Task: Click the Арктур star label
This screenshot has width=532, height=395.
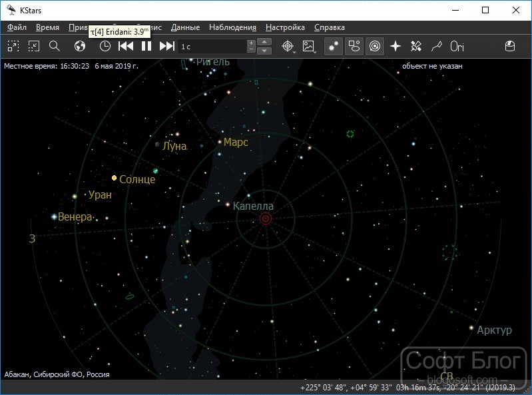Action: click(x=494, y=330)
